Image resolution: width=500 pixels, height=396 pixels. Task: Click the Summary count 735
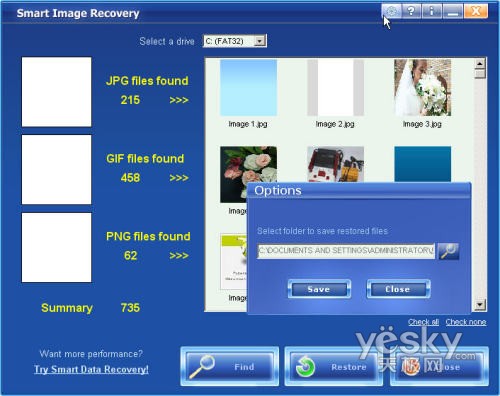coord(130,308)
